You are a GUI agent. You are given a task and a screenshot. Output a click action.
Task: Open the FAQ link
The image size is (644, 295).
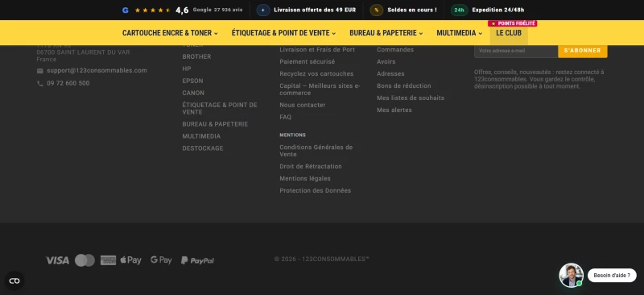click(286, 117)
